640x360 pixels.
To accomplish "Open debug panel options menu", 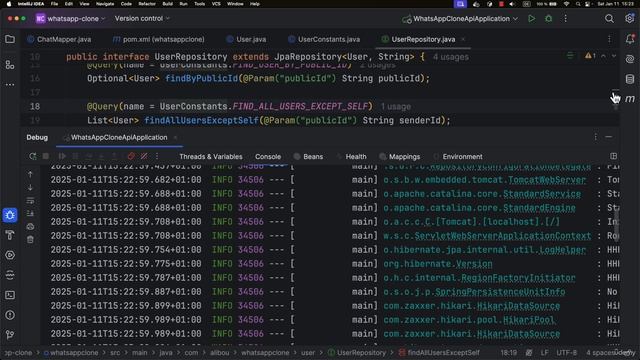I will 596,137.
